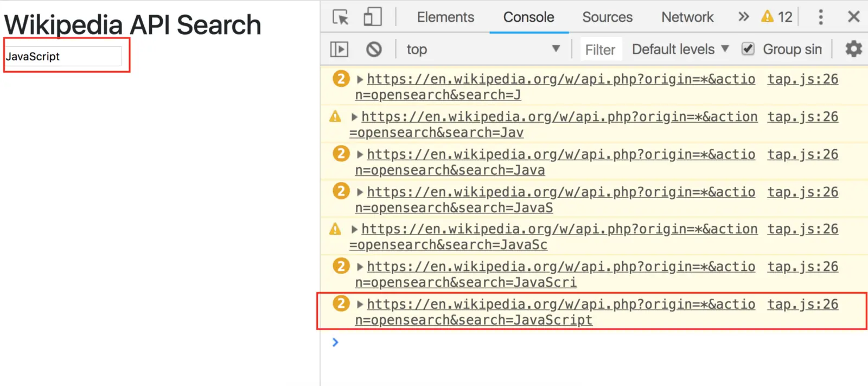This screenshot has width=868, height=386.
Task: Open the Default levels dropdown
Action: [680, 49]
